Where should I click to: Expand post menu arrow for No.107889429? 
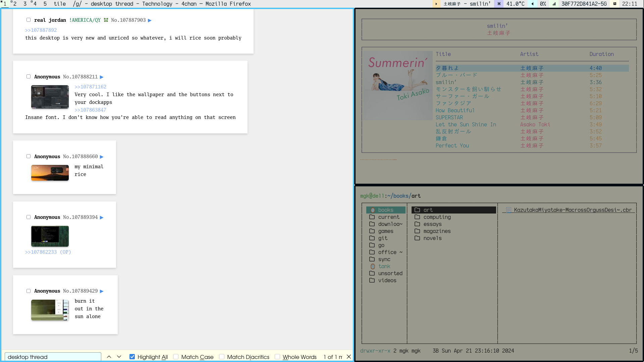(x=102, y=291)
